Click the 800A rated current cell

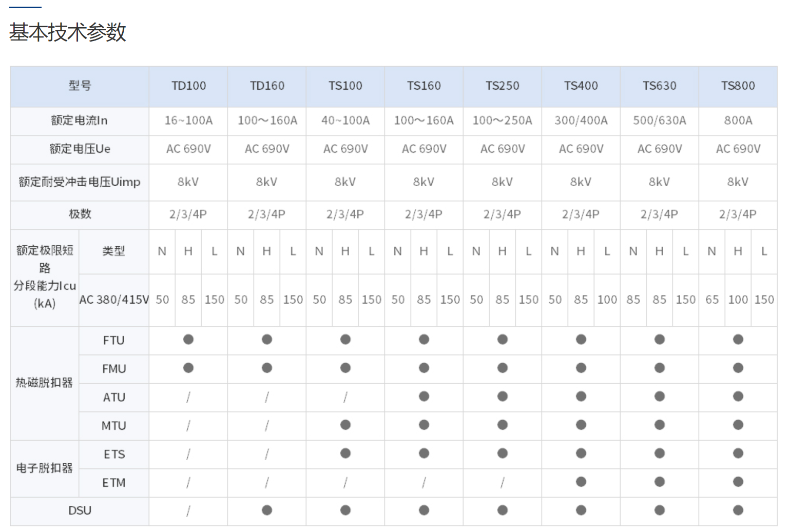click(x=738, y=121)
